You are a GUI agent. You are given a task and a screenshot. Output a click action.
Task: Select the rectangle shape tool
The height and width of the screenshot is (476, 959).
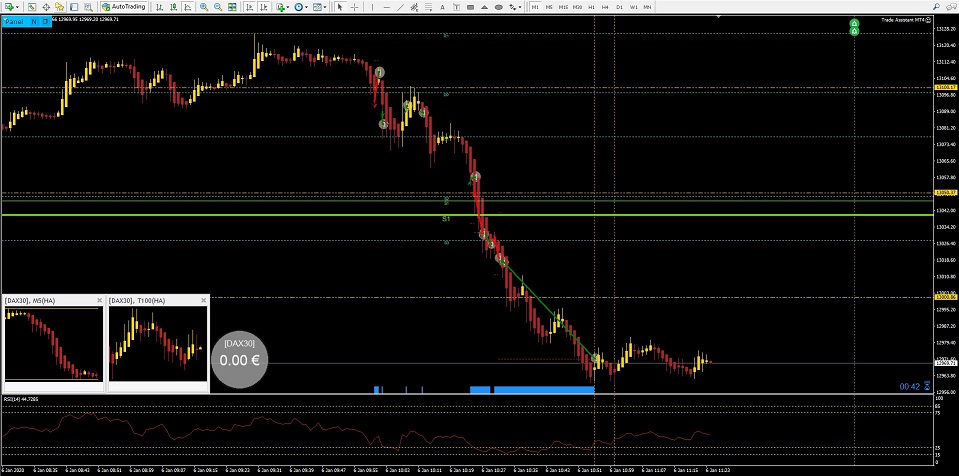coord(470,7)
